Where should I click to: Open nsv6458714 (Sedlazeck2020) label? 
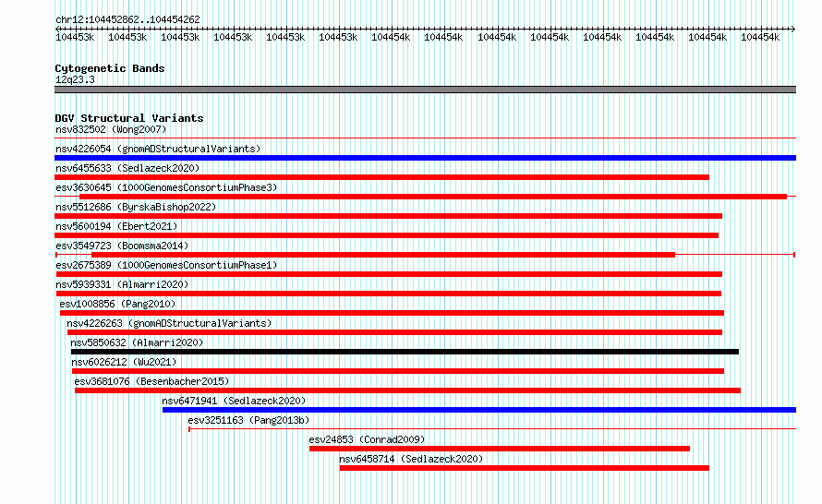(411, 459)
